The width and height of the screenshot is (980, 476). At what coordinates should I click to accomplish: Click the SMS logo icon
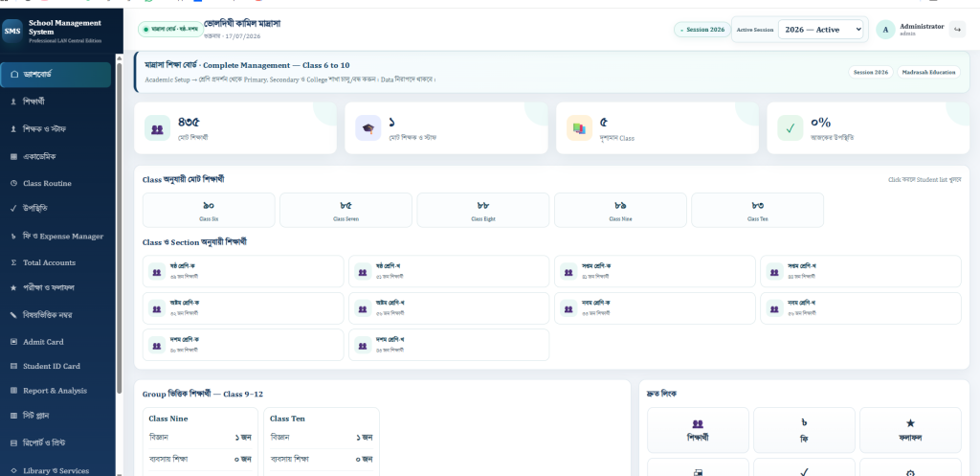click(11, 31)
